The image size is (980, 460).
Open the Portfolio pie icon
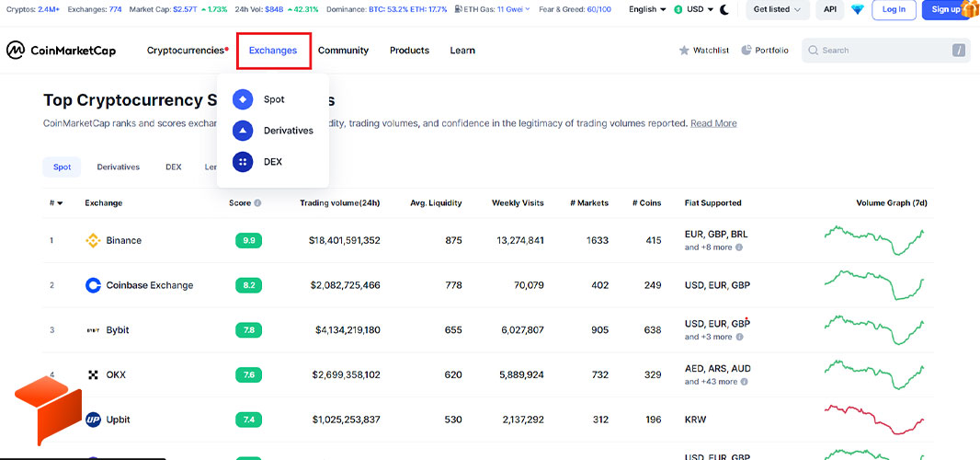pyautogui.click(x=746, y=50)
